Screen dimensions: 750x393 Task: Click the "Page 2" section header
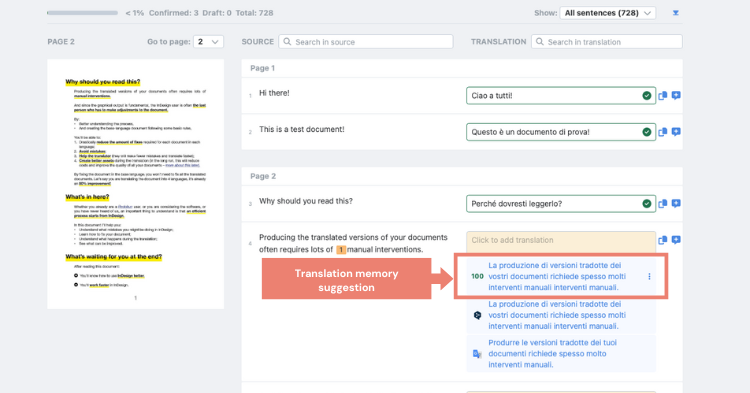click(x=263, y=176)
